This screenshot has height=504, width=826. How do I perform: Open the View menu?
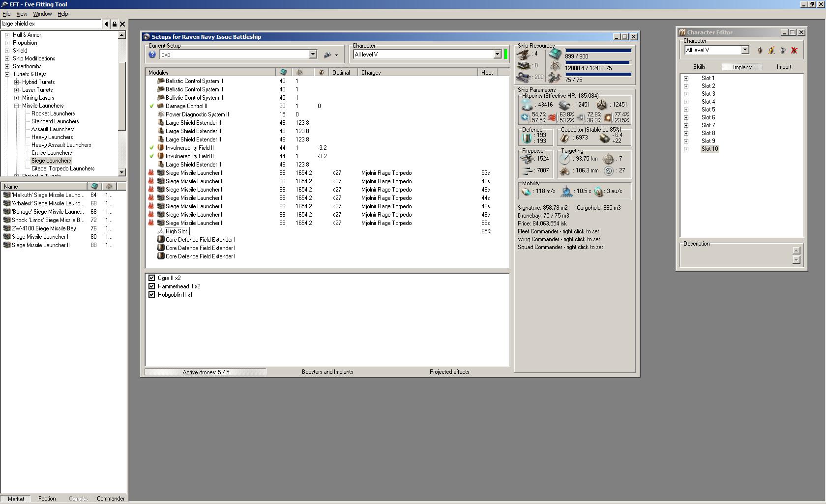pos(22,14)
